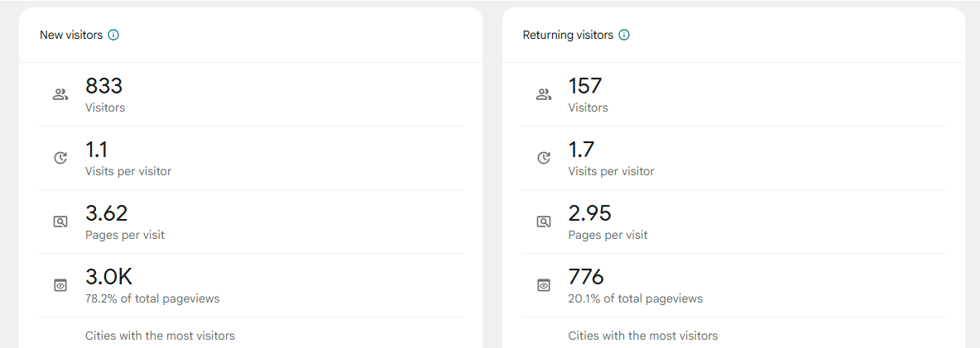Click the people icon next to 833 Visitors

60,94
